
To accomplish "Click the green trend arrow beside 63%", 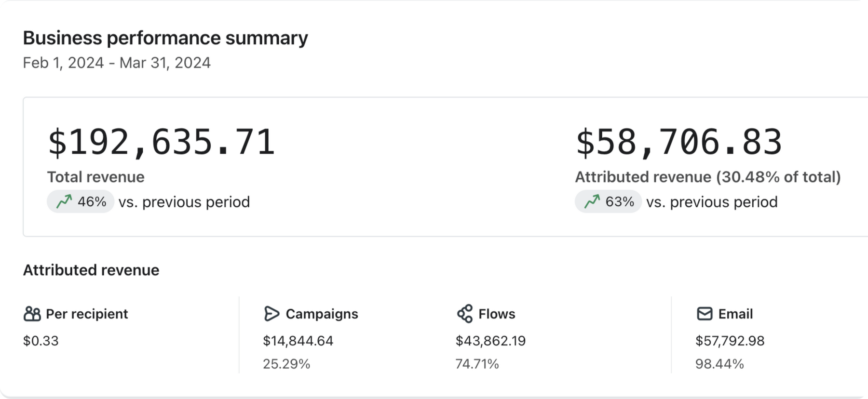I will tap(592, 201).
